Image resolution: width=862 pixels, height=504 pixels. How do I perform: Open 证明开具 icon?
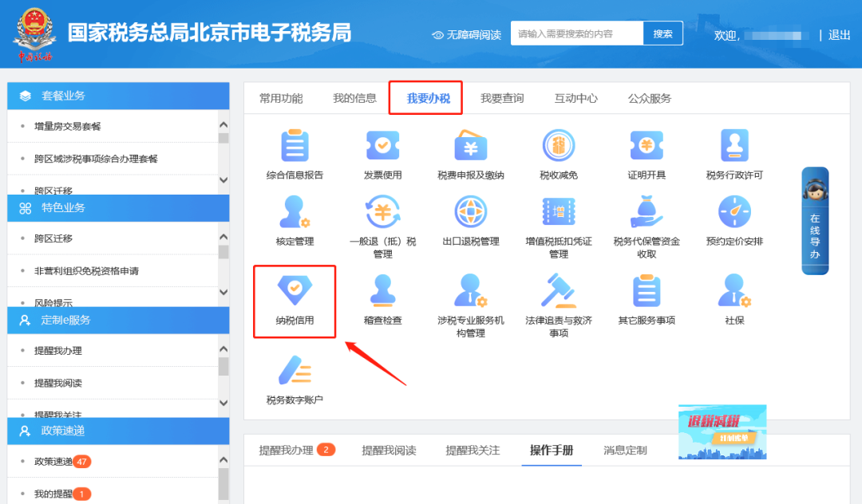(646, 145)
